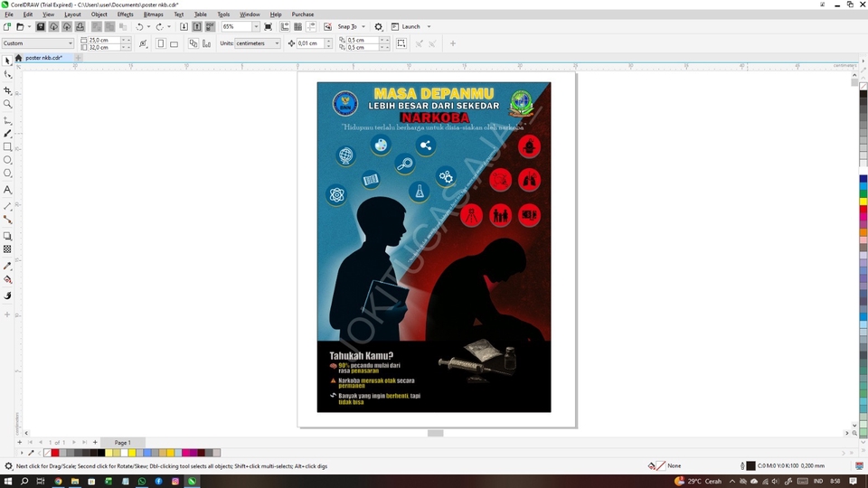Switch the page to portrait orientation

(161, 43)
